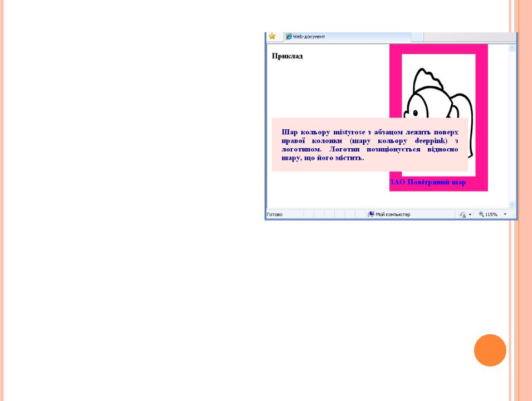Click the Favorites star icon
Viewport: 532px width, 401px height.
tap(272, 36)
